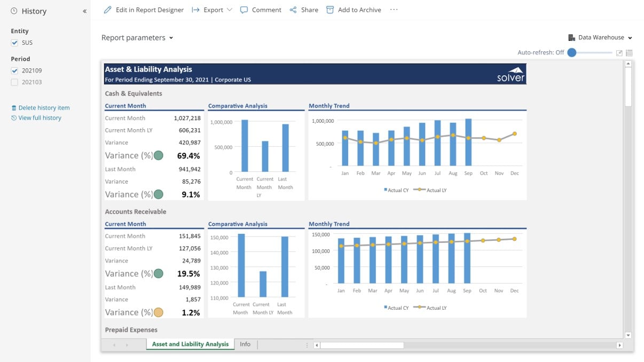Click the Export arrow icon

(195, 10)
